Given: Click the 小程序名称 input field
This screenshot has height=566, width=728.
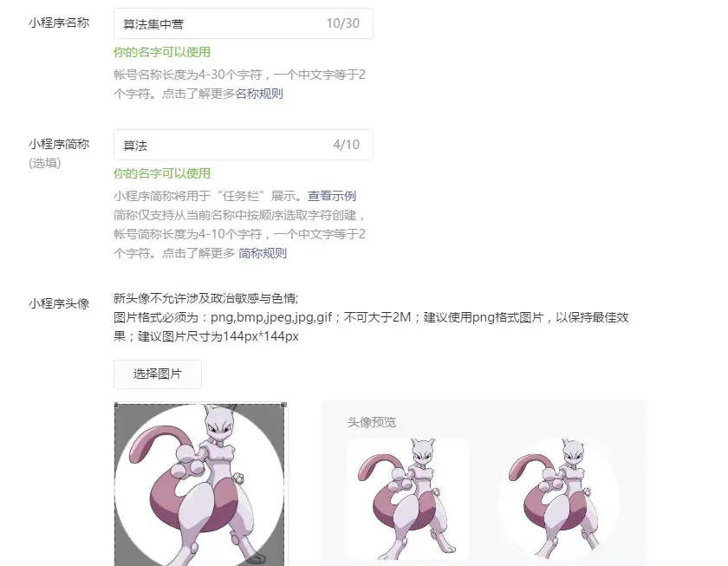Looking at the screenshot, I should pos(244,23).
